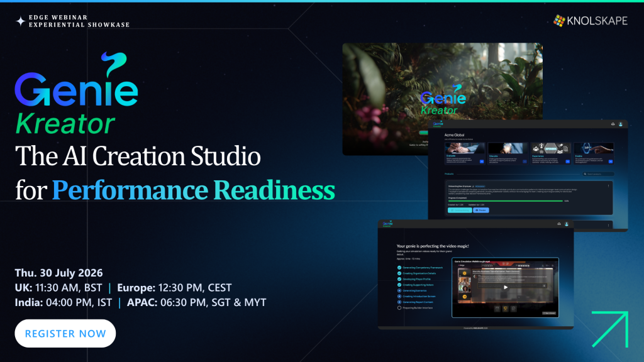
Task: Click the right icon under the video
Action: [513, 309]
